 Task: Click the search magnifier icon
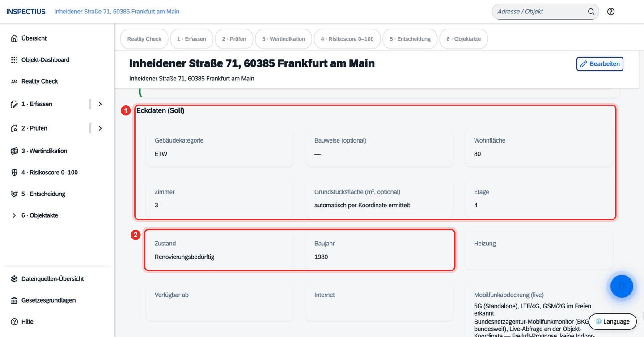point(591,12)
